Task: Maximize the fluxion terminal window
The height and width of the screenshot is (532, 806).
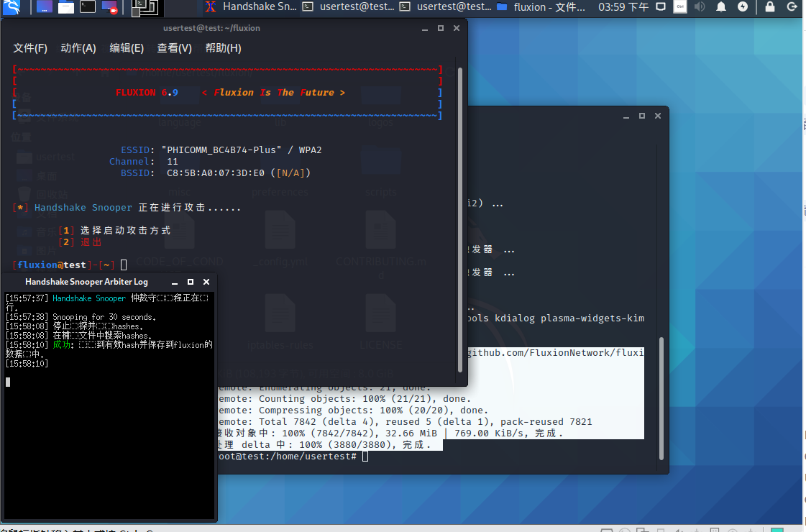Action: tap(441, 28)
